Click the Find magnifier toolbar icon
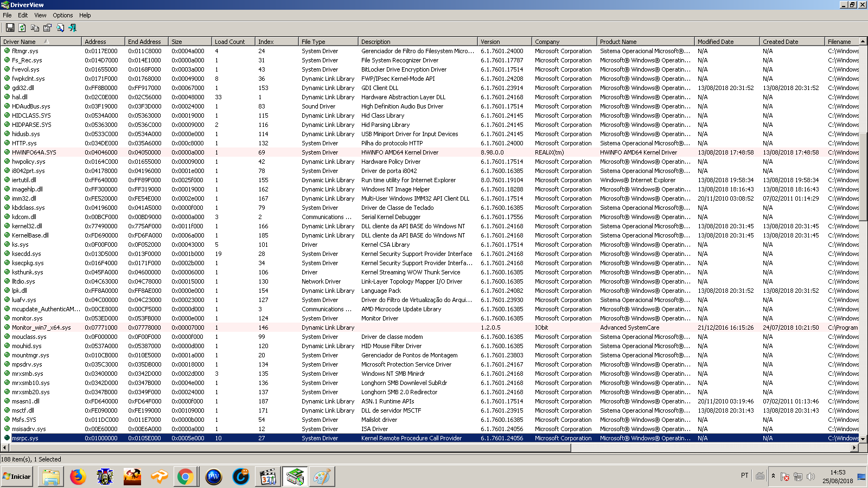This screenshot has height=488, width=868. coord(60,28)
